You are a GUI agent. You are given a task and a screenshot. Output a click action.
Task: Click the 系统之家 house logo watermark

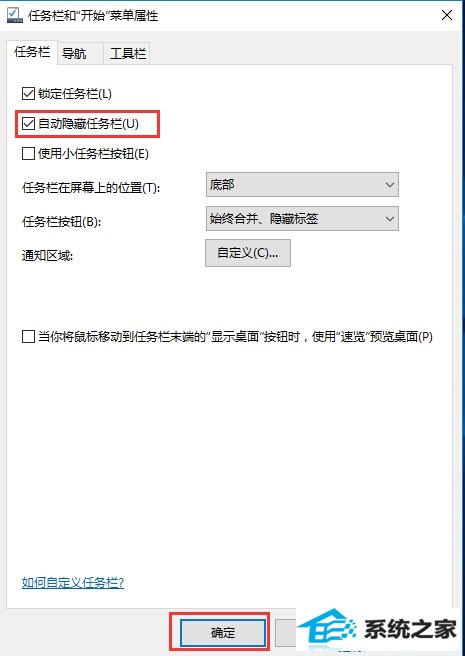tap(326, 630)
